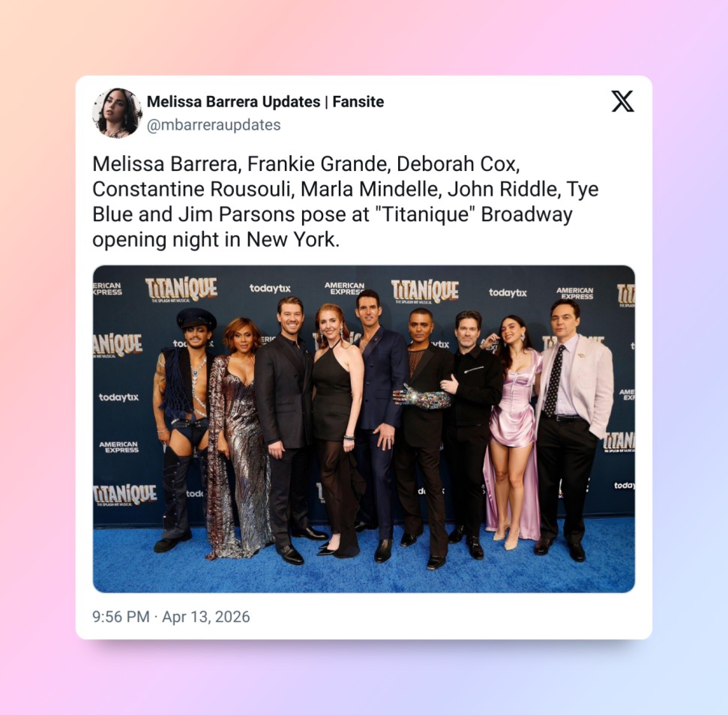
Task: Click the sparkly sequined glove in the photo
Action: tap(421, 398)
